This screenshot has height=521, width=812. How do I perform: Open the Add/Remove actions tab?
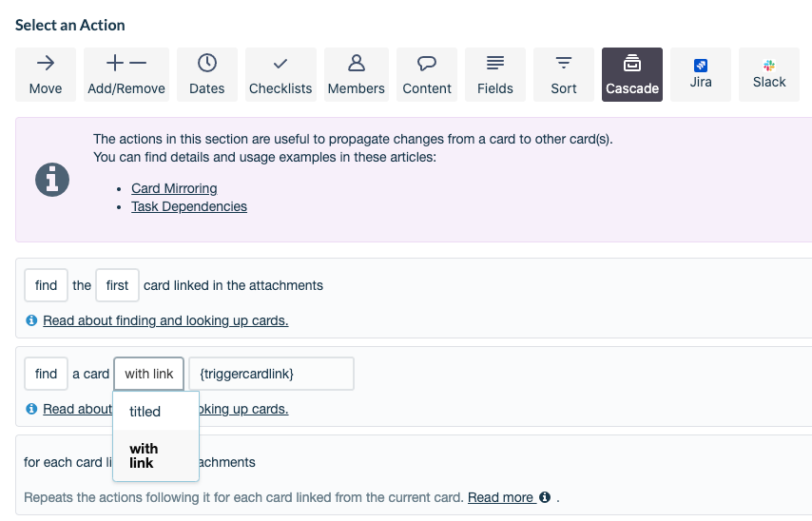click(126, 74)
